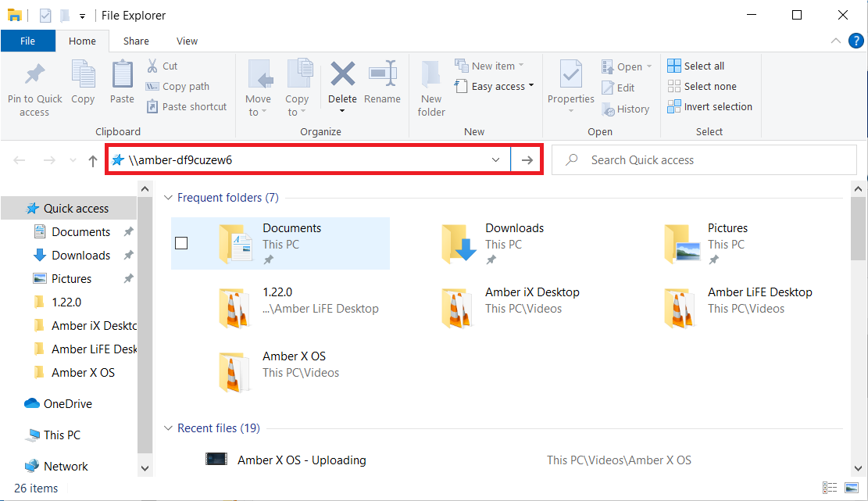Click the Search Quick access box
Viewport: 868px width, 501px height.
[704, 160]
